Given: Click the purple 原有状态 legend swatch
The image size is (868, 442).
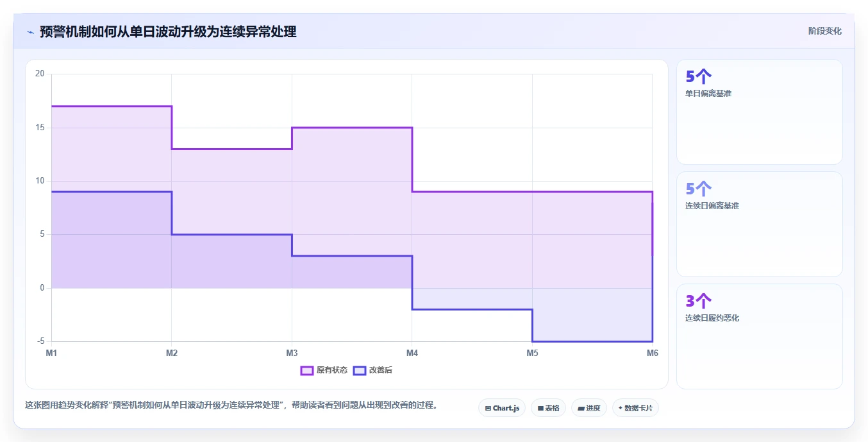Looking at the screenshot, I should click(x=307, y=370).
